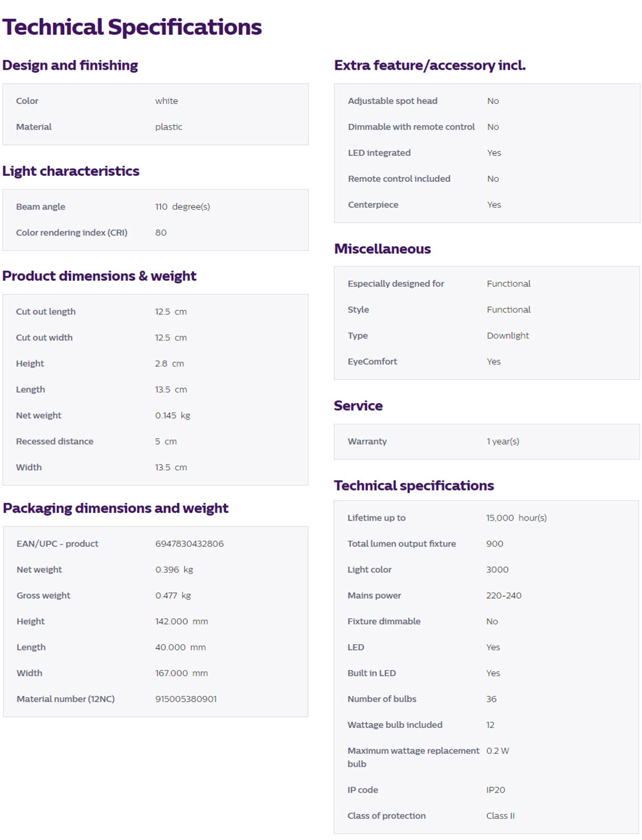Click the Lifetime value 15,000 hour(s)
This screenshot has height=840, width=642.
516,518
